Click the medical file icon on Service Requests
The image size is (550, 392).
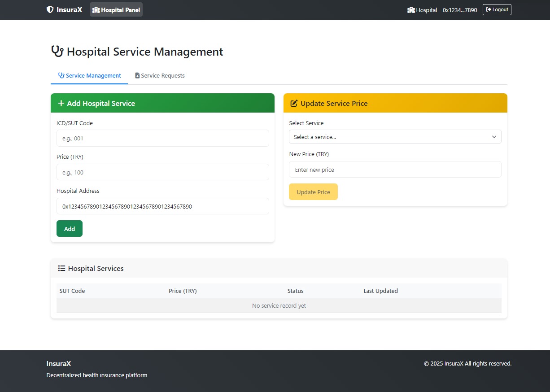pyautogui.click(x=137, y=76)
